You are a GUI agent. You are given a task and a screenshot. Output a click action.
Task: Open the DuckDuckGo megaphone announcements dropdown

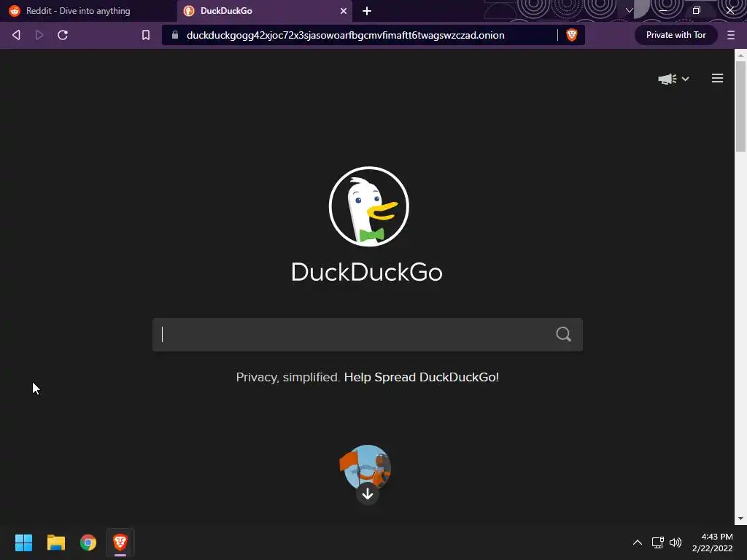tap(673, 79)
